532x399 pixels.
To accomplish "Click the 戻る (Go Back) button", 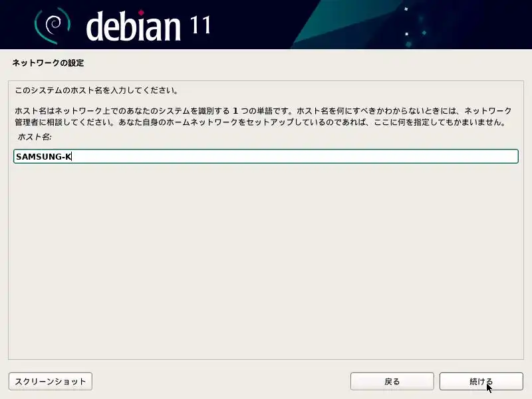I will pos(392,381).
